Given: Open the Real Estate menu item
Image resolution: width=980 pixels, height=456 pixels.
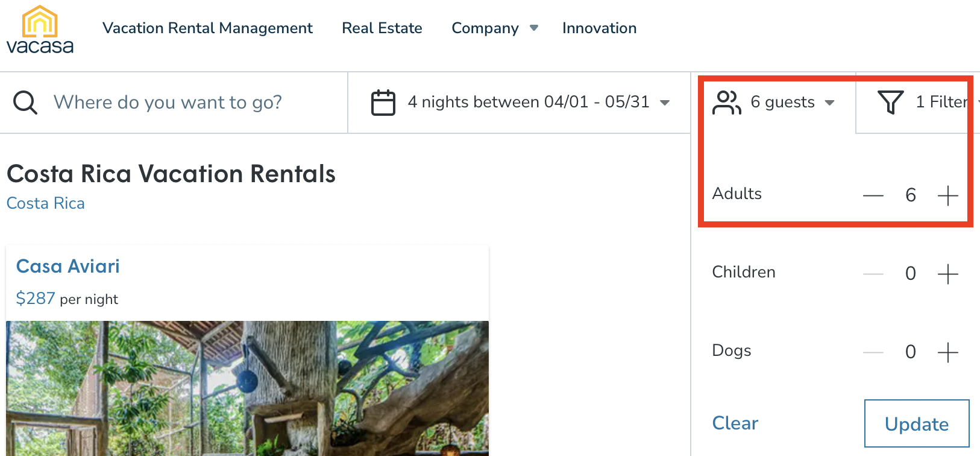Looking at the screenshot, I should pos(382,28).
